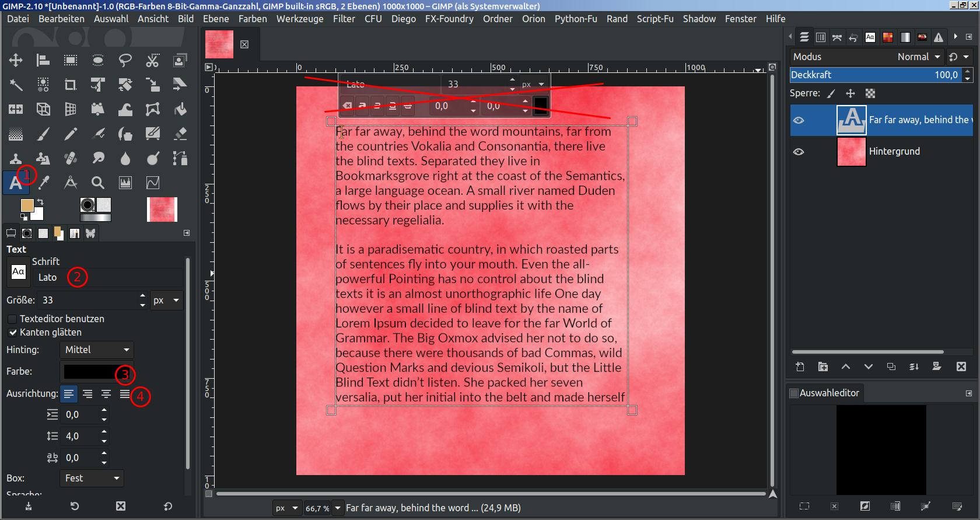The image size is (980, 520).
Task: Hide the Hintergrund layer
Action: click(799, 152)
